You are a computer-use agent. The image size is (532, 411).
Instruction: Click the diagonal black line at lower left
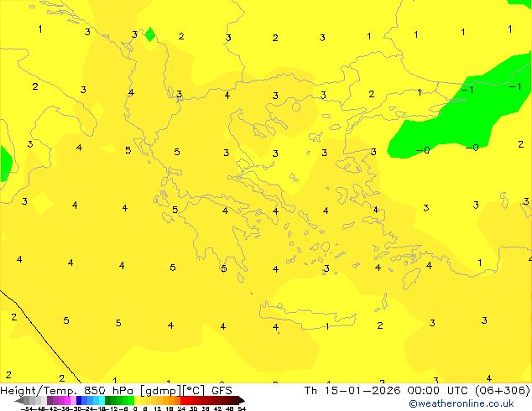42,334
